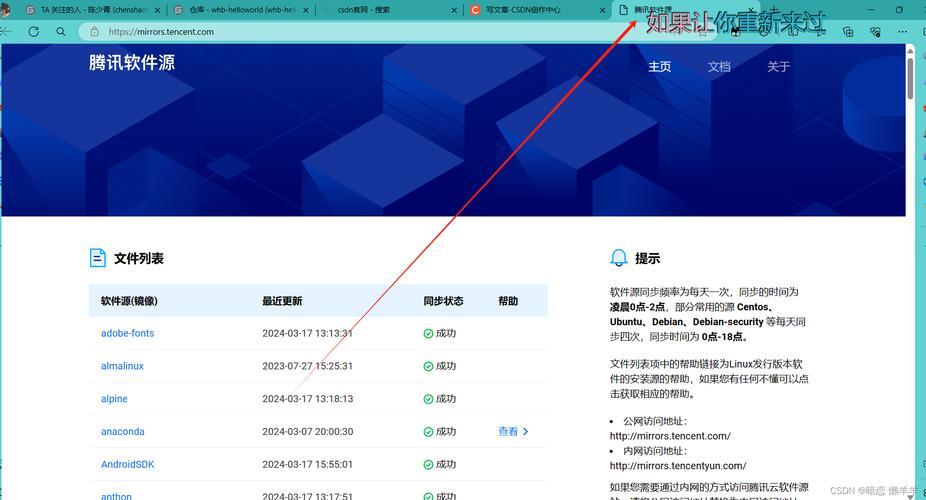
Task: Open the 文档 navigation item
Action: tap(719, 67)
